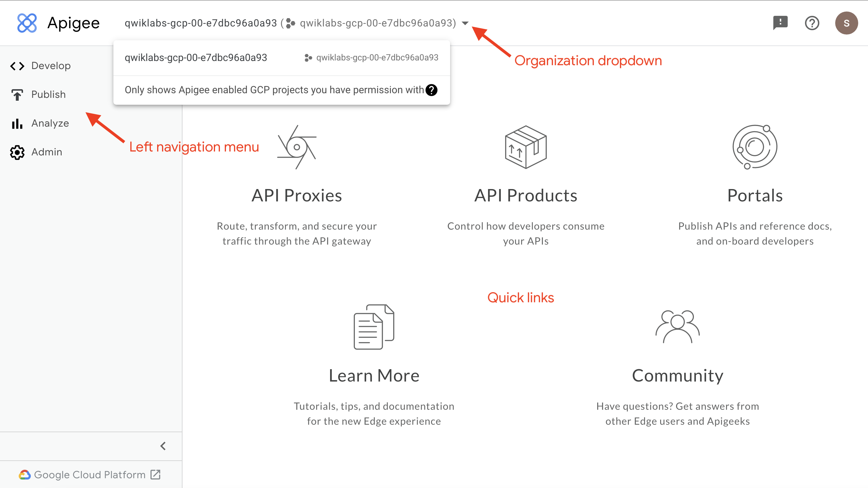The image size is (868, 488).
Task: Open the Publish menu item
Action: pos(47,94)
